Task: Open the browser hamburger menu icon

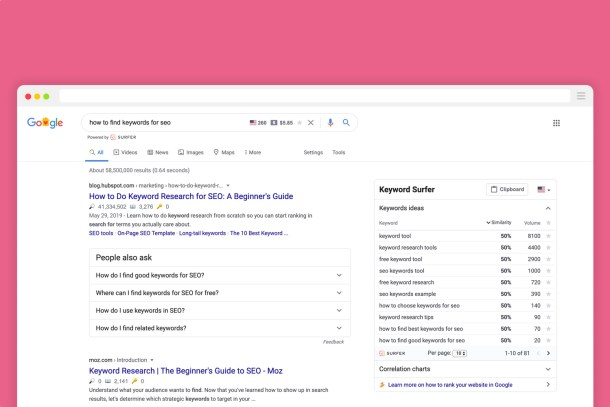Action: pyautogui.click(x=581, y=96)
